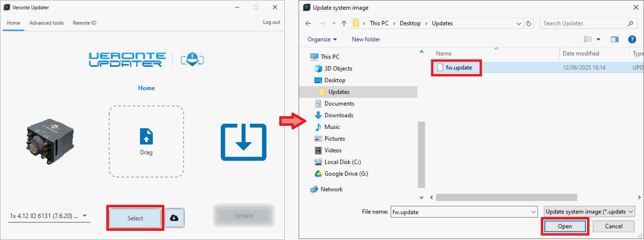Open the view options dropdown arrow
Viewport: 644px width, 240px height.
pyautogui.click(x=598, y=39)
